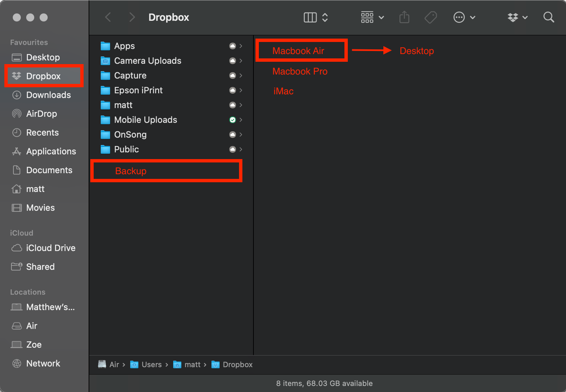Select the Matthew's… computer under Locations
The image size is (566, 392).
44,307
